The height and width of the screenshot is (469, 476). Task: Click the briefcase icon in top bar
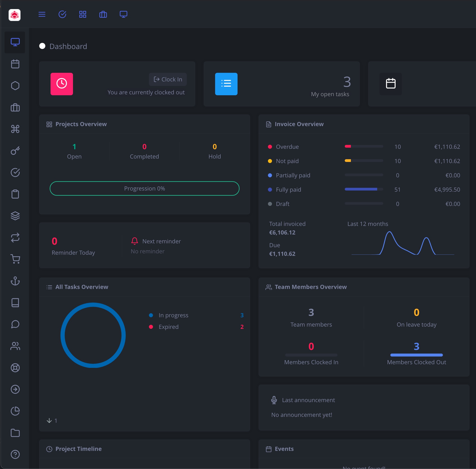[103, 14]
